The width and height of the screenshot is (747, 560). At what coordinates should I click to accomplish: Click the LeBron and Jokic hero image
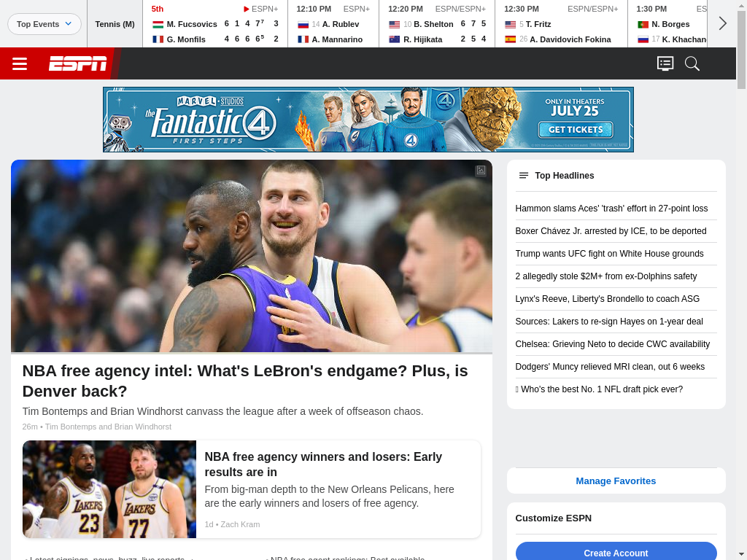tap(252, 256)
